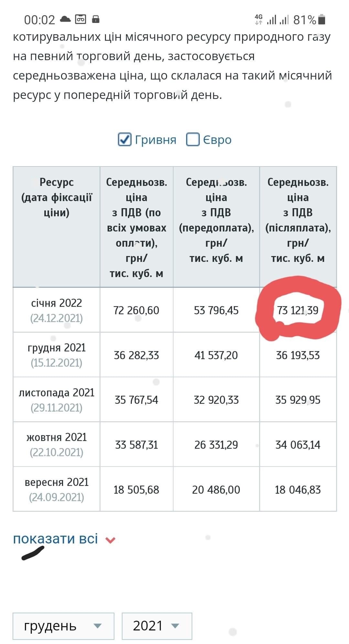
Task: Open the 2021 year dropdown
Action: pyautogui.click(x=157, y=626)
